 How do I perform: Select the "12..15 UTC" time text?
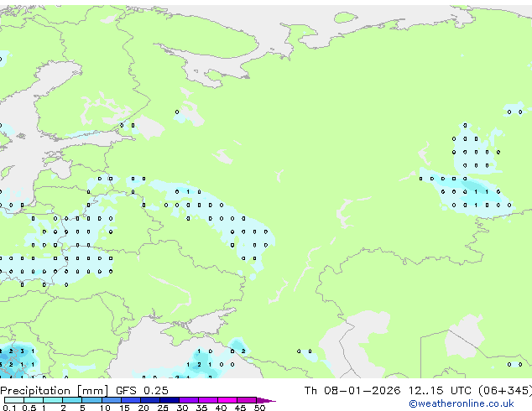pyautogui.click(x=440, y=391)
